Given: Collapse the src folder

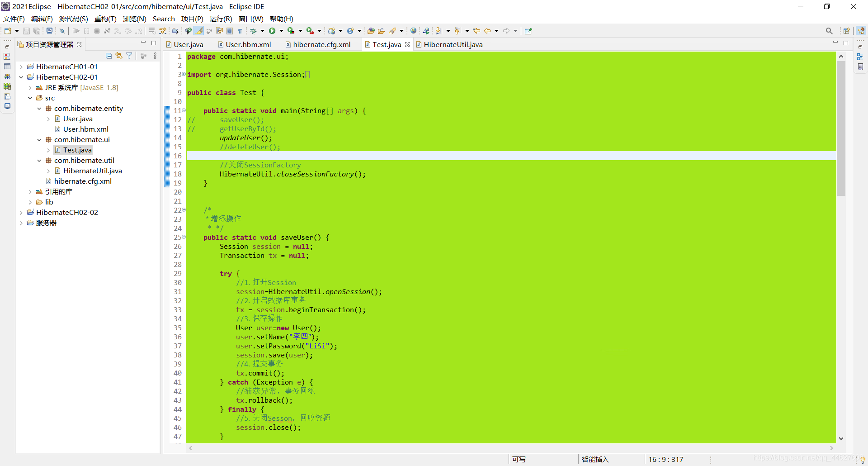Looking at the screenshot, I should [30, 98].
